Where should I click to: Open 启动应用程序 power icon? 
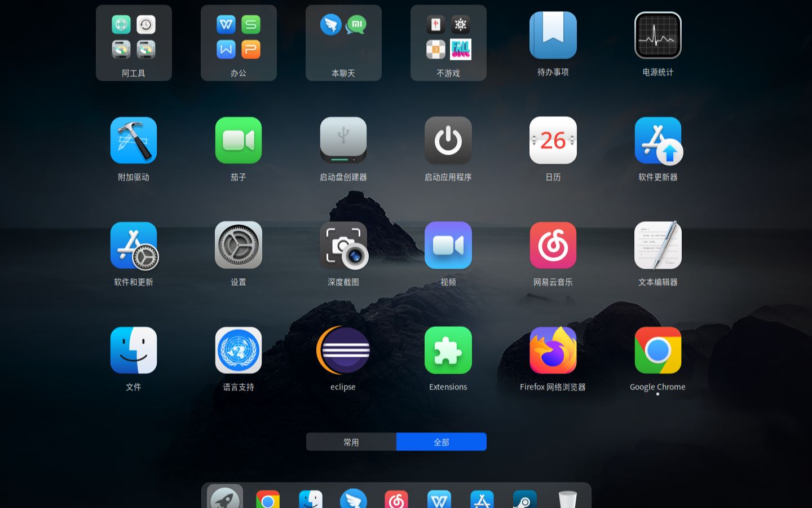pos(448,141)
